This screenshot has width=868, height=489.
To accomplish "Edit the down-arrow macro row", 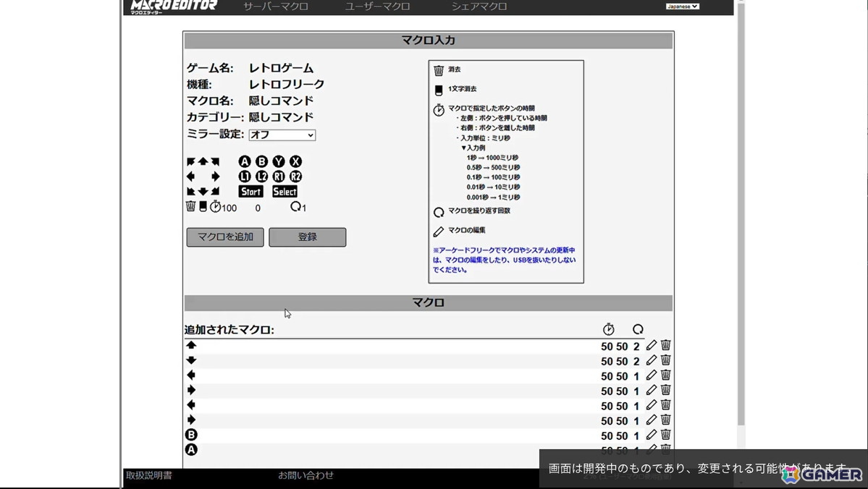I will [x=651, y=360].
